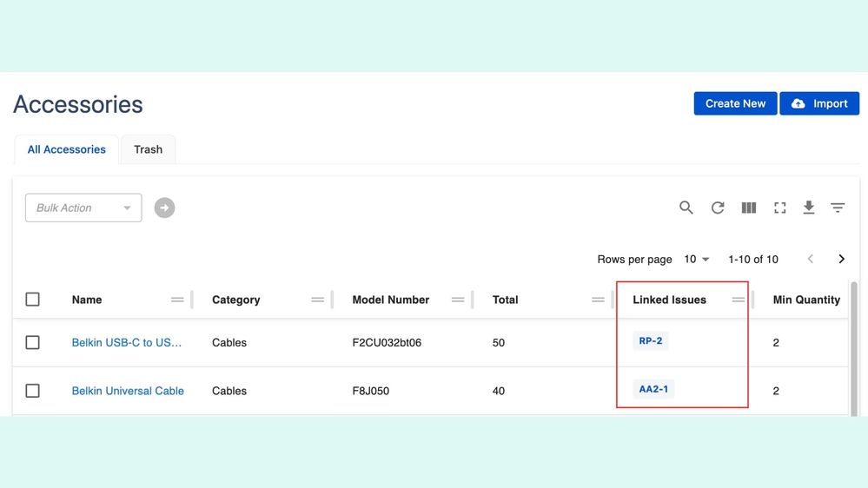
Task: Go to the previous page arrow
Action: 811,259
